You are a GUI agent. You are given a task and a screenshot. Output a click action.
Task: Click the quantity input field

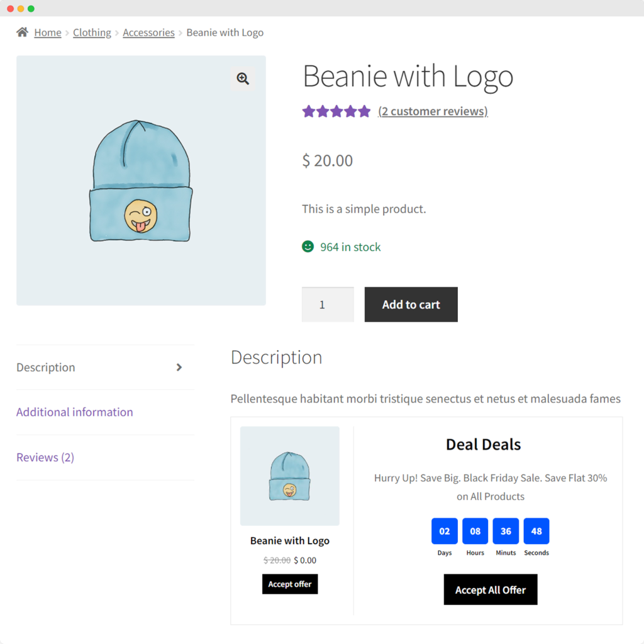pyautogui.click(x=328, y=304)
